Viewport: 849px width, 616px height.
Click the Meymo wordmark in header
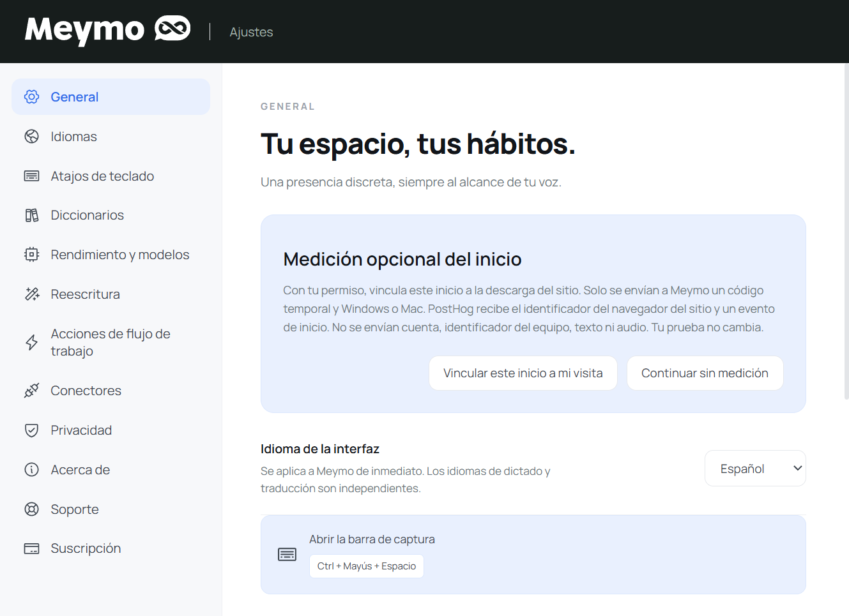(x=85, y=30)
